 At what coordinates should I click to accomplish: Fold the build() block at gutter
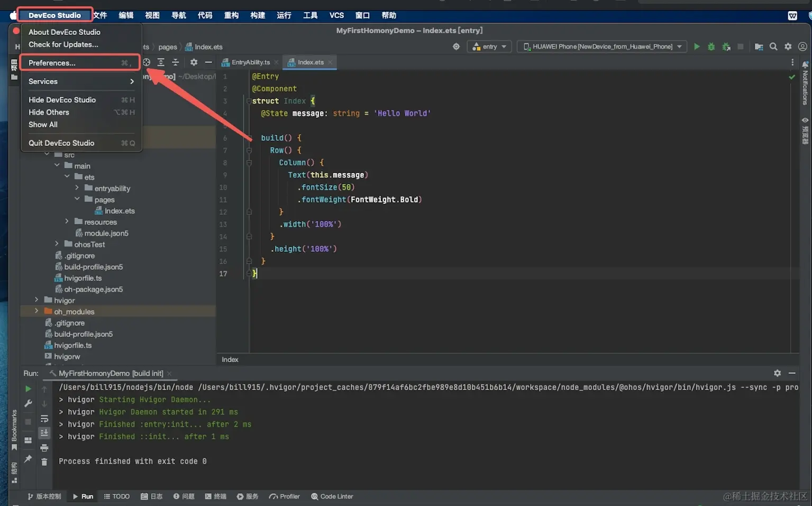[x=249, y=138]
